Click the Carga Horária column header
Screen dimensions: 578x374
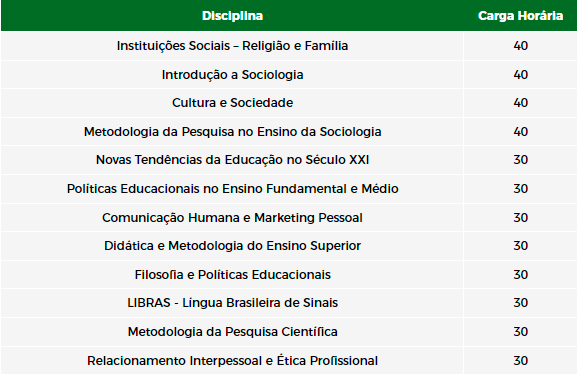click(520, 16)
